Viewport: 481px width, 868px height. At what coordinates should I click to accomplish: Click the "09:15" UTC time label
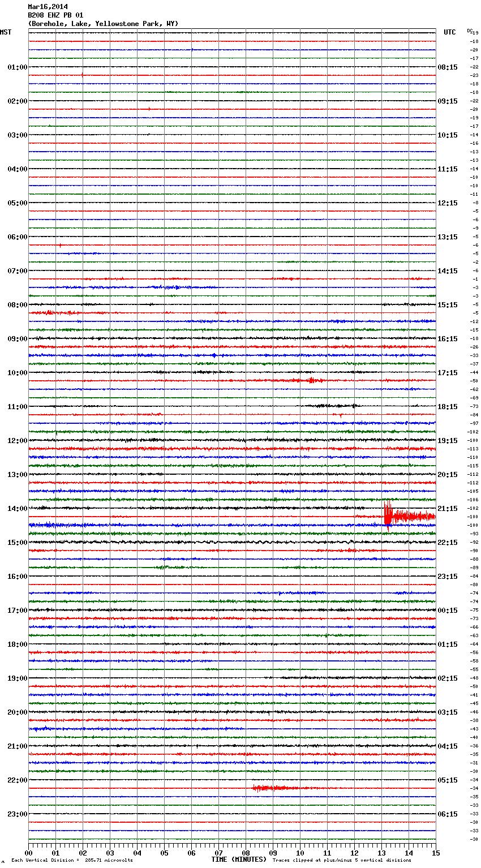tap(448, 101)
